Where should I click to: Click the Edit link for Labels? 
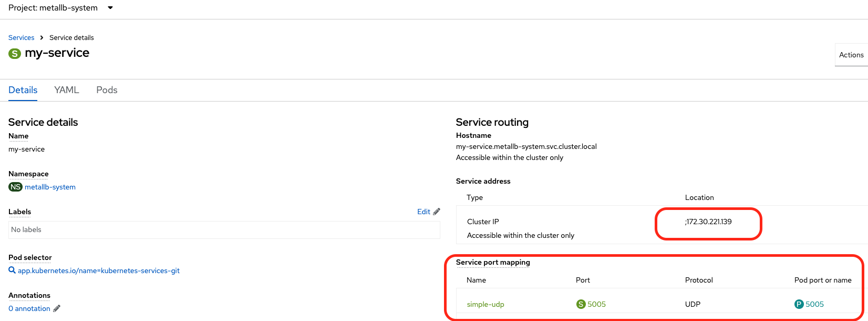(x=423, y=212)
